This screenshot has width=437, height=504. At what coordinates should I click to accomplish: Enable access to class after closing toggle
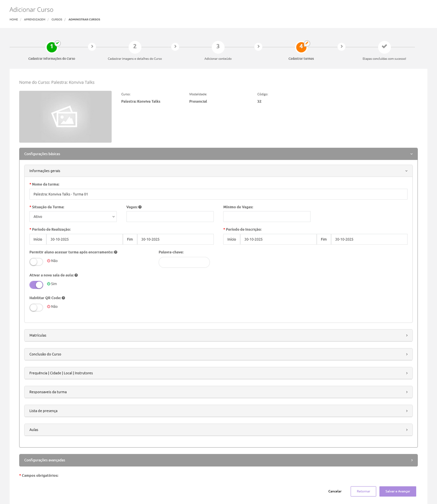pos(36,262)
